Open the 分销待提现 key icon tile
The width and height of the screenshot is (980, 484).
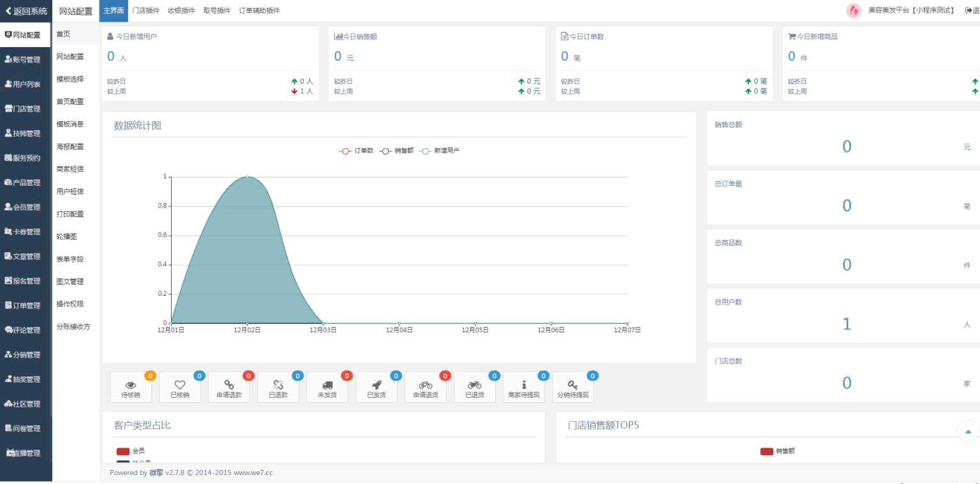[573, 388]
